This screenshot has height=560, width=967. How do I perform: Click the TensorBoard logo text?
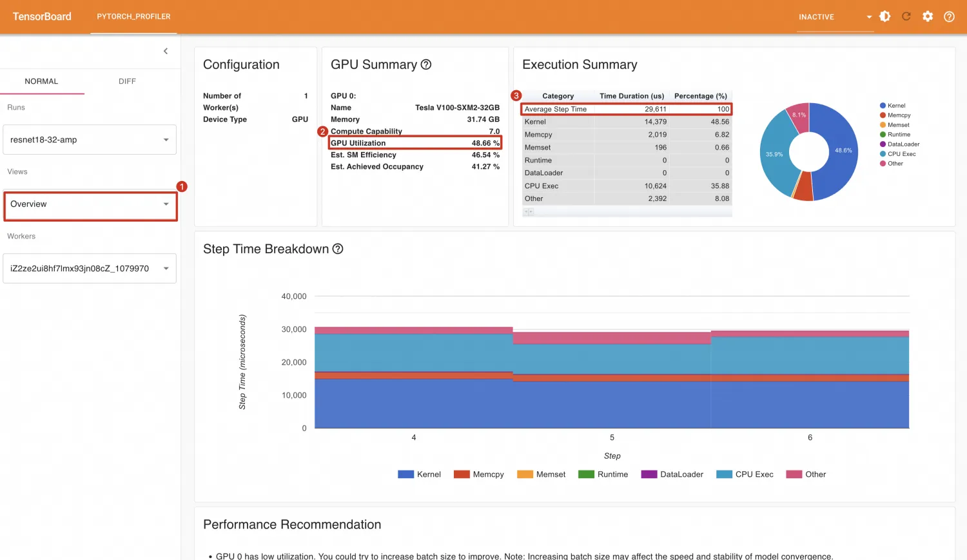42,17
